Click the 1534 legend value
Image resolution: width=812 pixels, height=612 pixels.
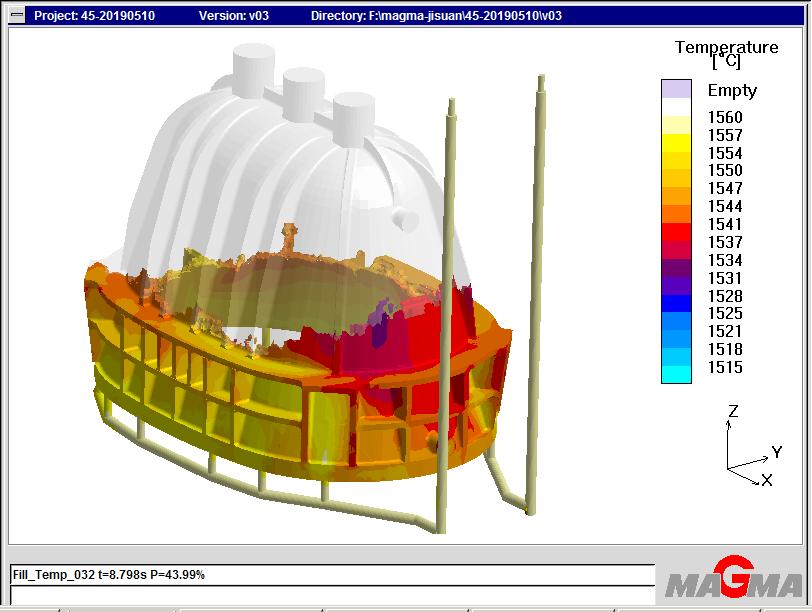click(725, 260)
